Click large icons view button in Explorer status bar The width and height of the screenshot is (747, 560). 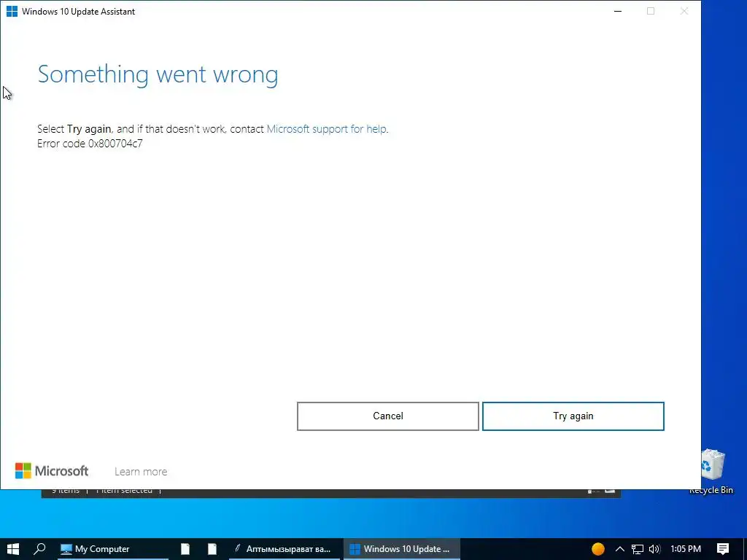(x=610, y=491)
